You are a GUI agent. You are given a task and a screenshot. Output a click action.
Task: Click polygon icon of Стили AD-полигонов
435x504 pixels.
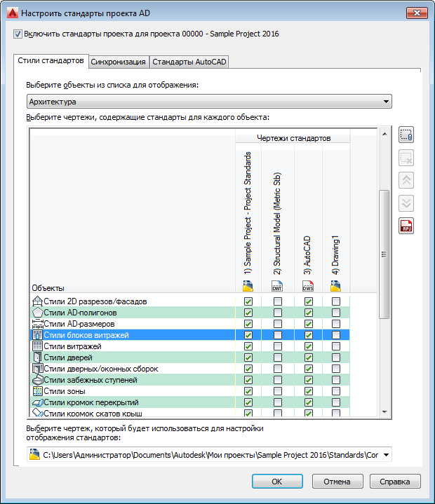point(37,313)
